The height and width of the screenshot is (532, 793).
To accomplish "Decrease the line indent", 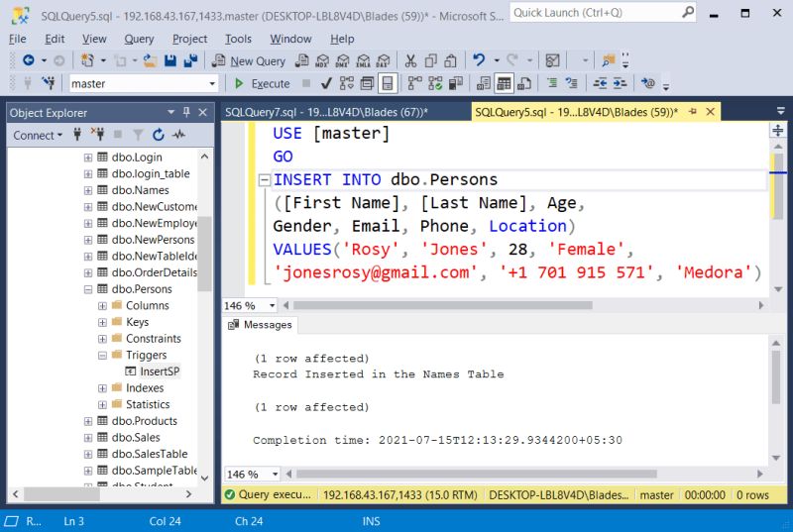I will tap(600, 83).
